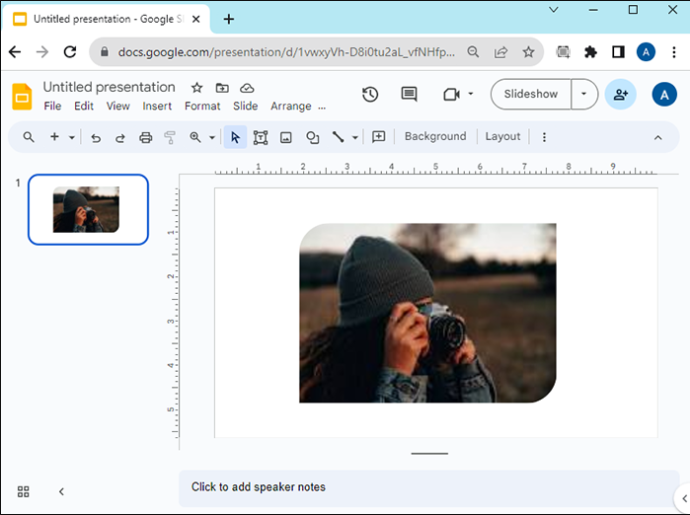The width and height of the screenshot is (690, 515).
Task: Star the Untitled presentation
Action: tap(197, 88)
